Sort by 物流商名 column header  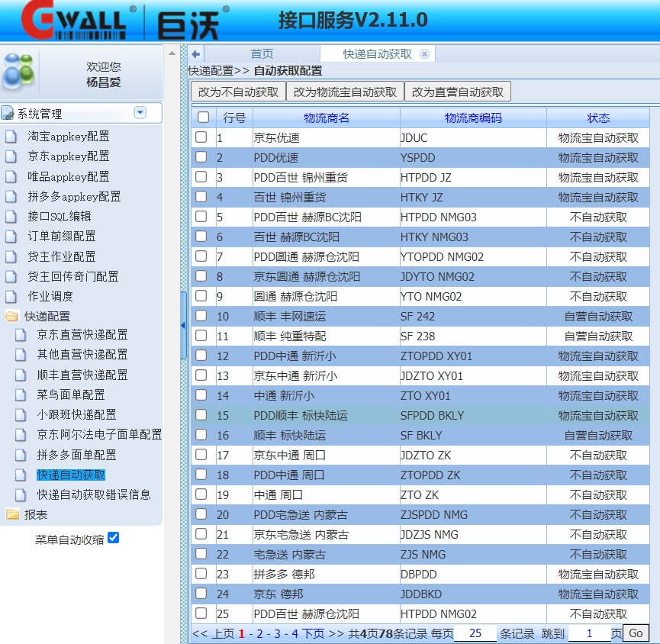(x=327, y=118)
